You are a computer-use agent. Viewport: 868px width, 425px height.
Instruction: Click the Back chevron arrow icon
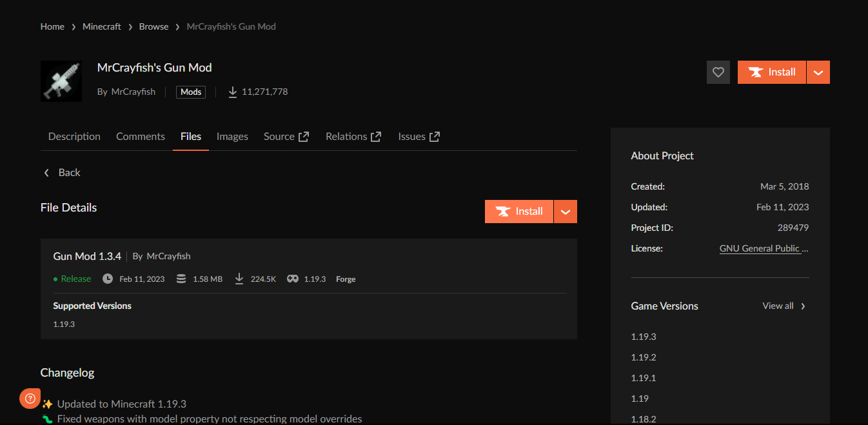point(46,173)
